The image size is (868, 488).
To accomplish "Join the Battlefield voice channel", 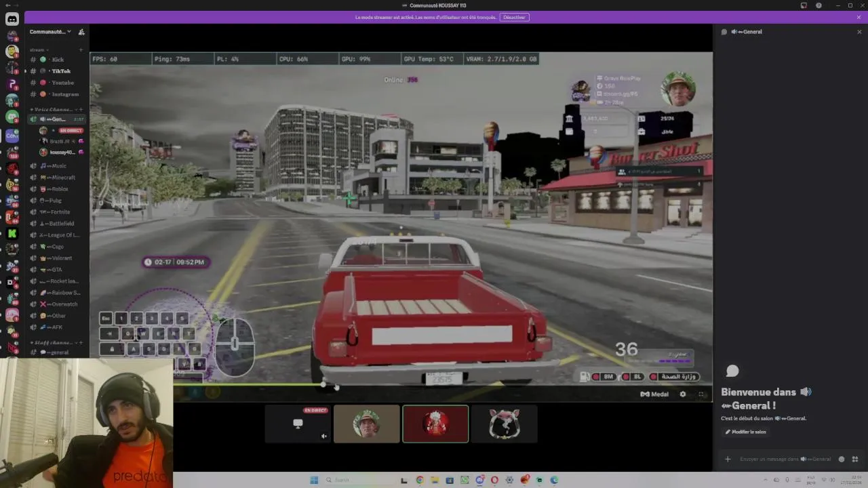I will pos(57,224).
